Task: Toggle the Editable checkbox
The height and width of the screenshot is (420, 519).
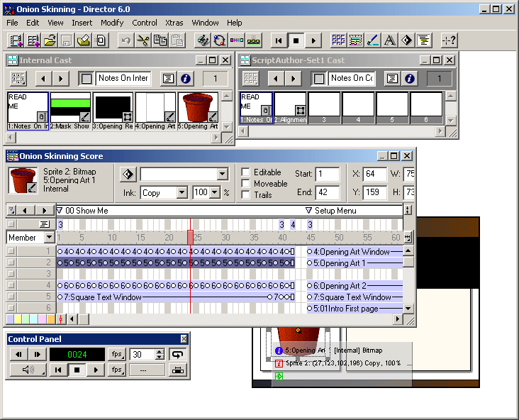Action: click(245, 172)
